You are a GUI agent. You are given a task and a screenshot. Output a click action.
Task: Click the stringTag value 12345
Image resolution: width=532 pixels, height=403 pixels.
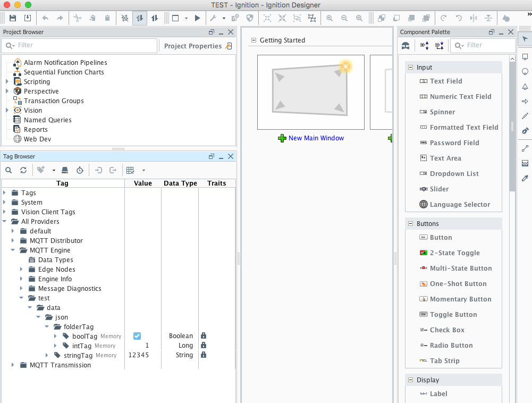[x=139, y=355]
